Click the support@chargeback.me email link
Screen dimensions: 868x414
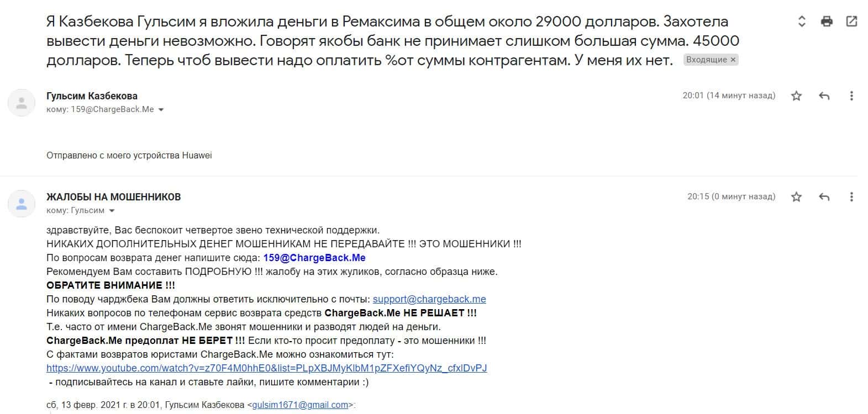tap(429, 299)
